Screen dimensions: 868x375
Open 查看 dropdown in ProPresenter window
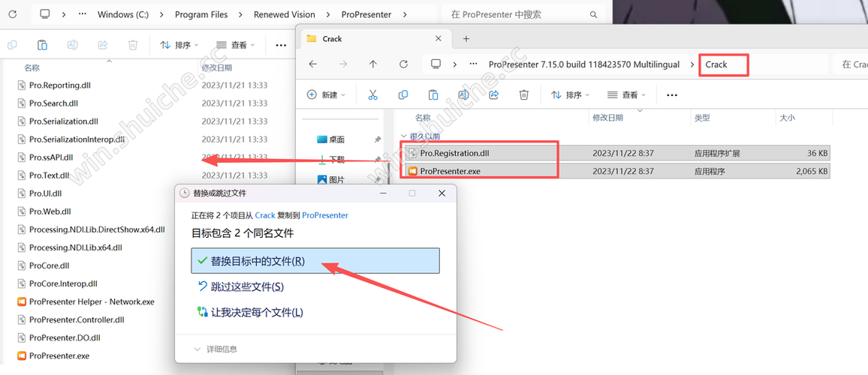coord(235,45)
